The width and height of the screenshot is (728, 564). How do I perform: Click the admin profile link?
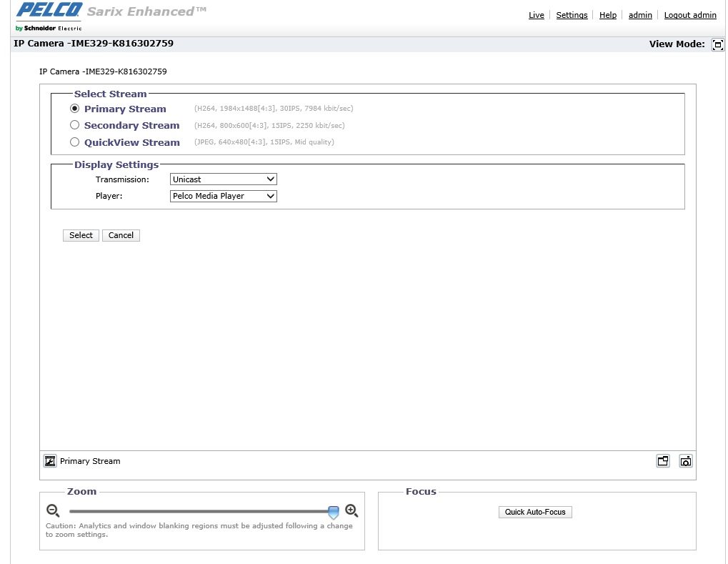(x=640, y=15)
